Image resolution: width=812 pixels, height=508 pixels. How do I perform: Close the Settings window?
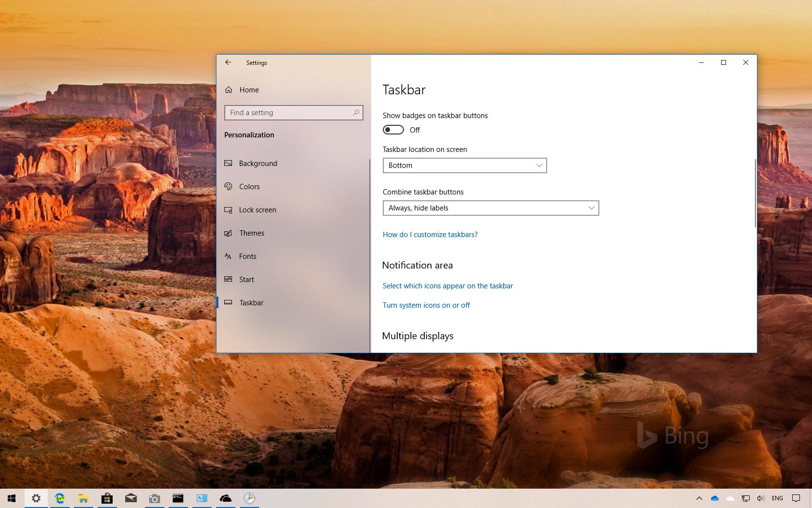pyautogui.click(x=746, y=62)
